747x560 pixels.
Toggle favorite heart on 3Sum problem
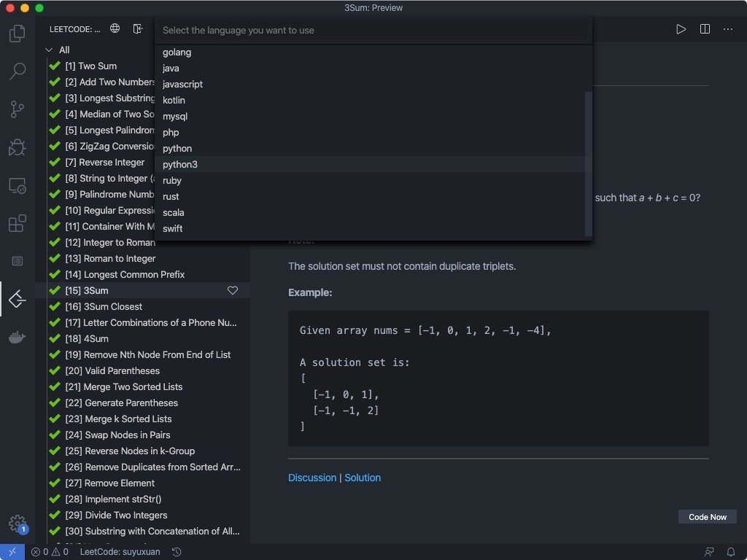point(233,291)
